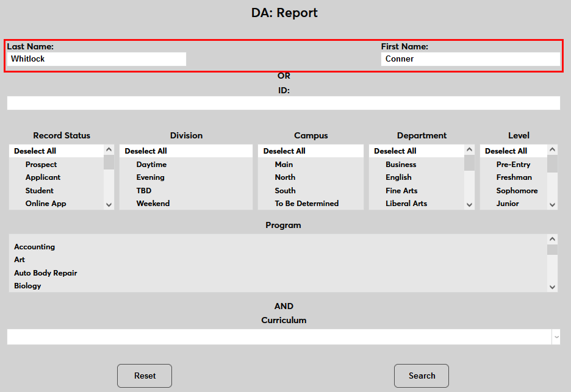Click Deselect All in Campus list
The image size is (571, 392).
[284, 151]
